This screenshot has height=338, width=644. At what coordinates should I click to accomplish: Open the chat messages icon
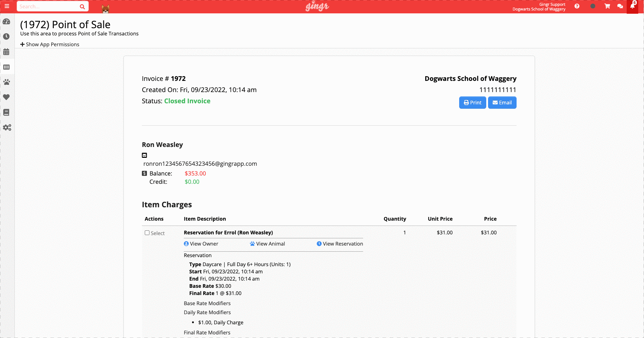620,6
